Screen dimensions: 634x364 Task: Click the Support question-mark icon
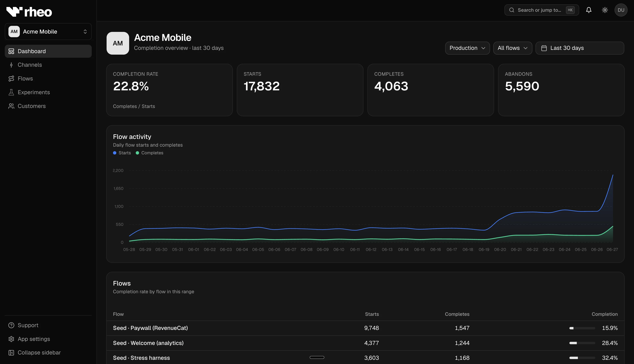coord(11,325)
